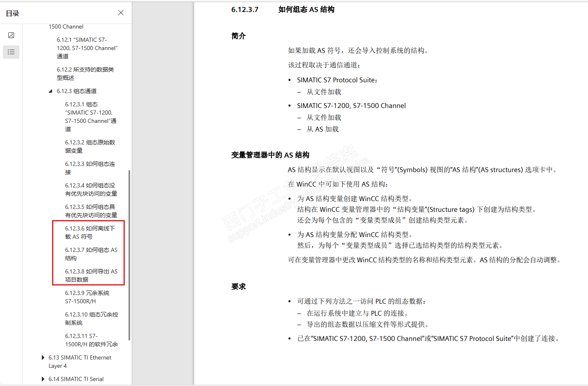Click the 从 AS 加载 line

pos(323,129)
